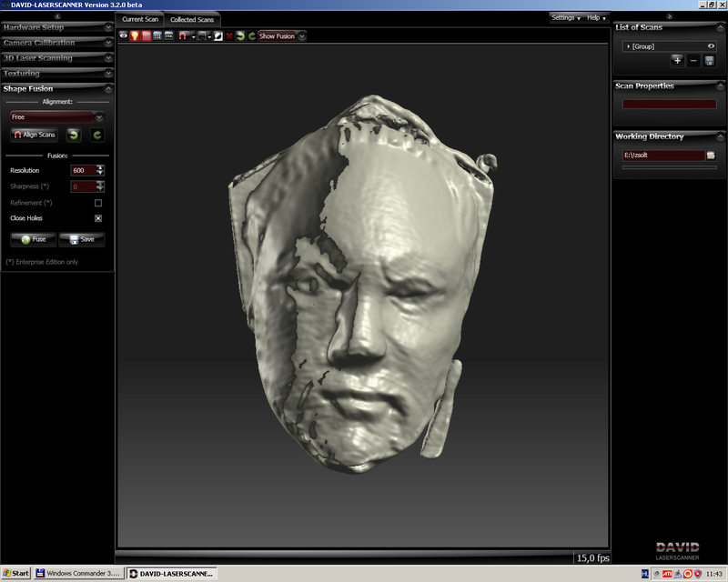Viewport: 728px width, 582px height.
Task: Uncheck the Close Holes checkbox
Action: tap(98, 218)
